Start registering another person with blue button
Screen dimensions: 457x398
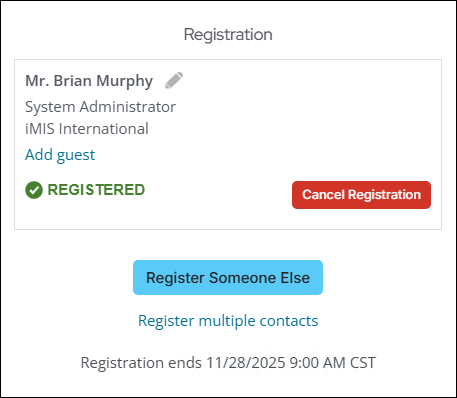pyautogui.click(x=228, y=278)
